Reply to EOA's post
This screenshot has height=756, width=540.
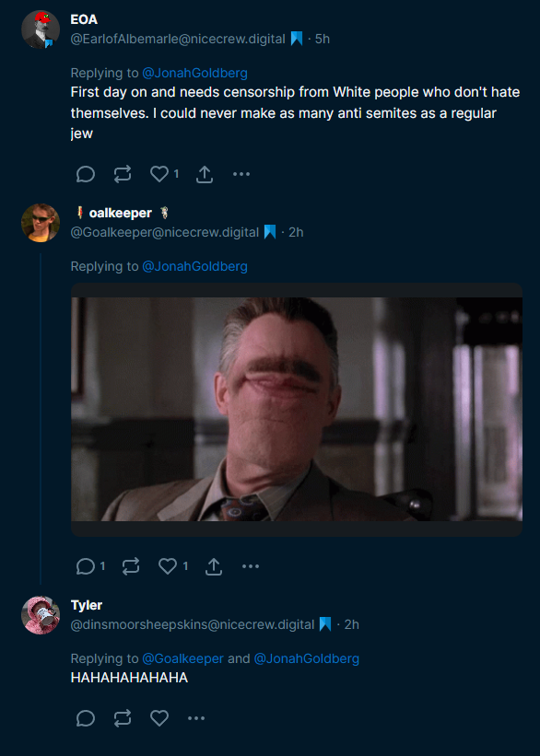tap(86, 174)
